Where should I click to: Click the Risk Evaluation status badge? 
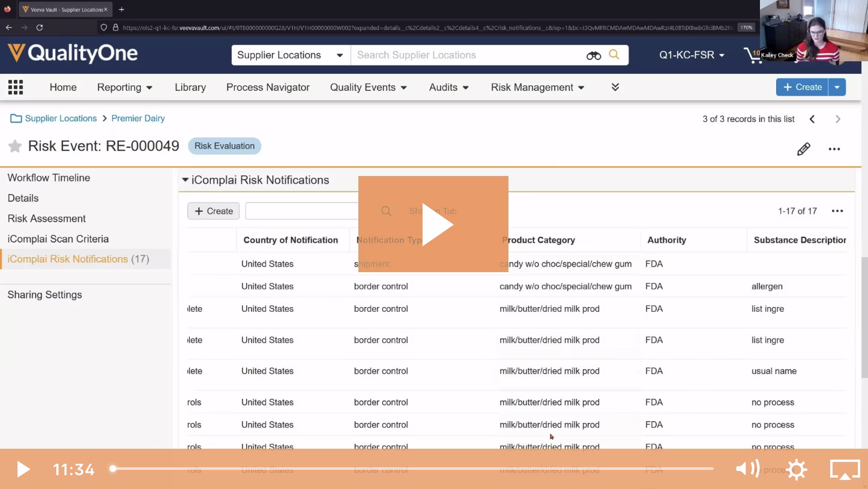(225, 146)
